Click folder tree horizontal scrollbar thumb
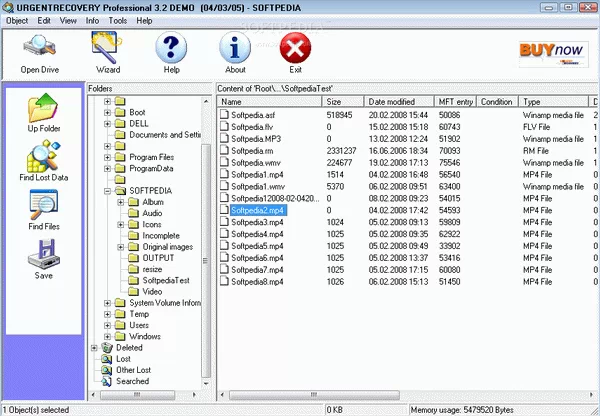The height and width of the screenshot is (416, 600). coord(137,395)
